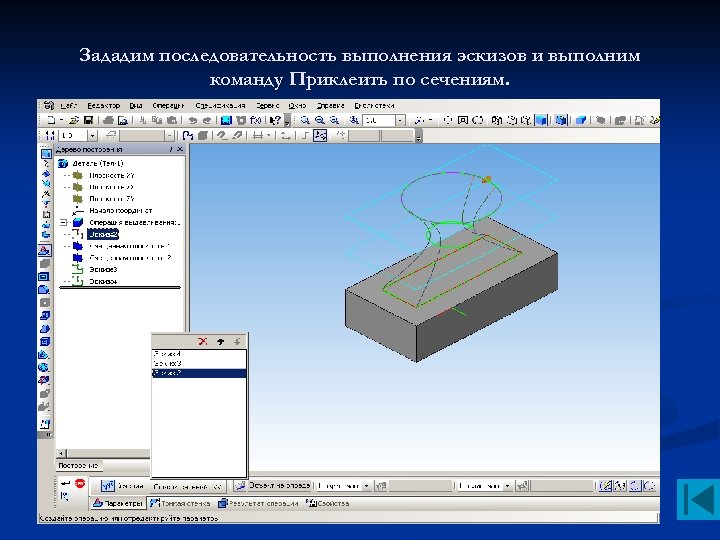Viewport: 720px width, 540px height.
Task: Click the Save diskette icon
Action: pos(88,120)
